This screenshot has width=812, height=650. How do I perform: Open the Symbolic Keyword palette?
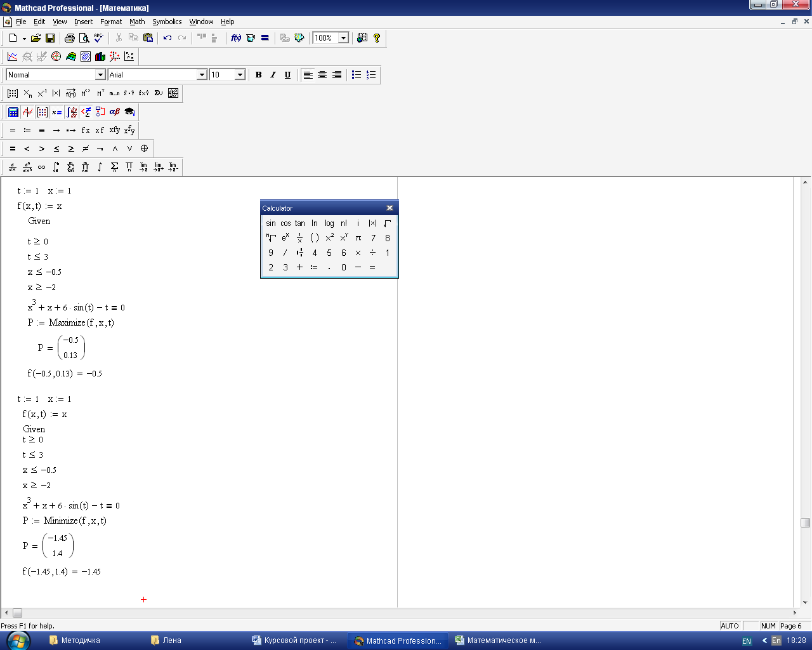click(129, 112)
